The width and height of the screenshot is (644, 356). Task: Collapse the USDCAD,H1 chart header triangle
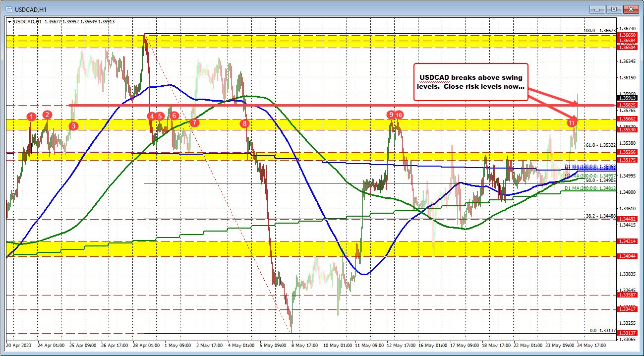coord(9,21)
